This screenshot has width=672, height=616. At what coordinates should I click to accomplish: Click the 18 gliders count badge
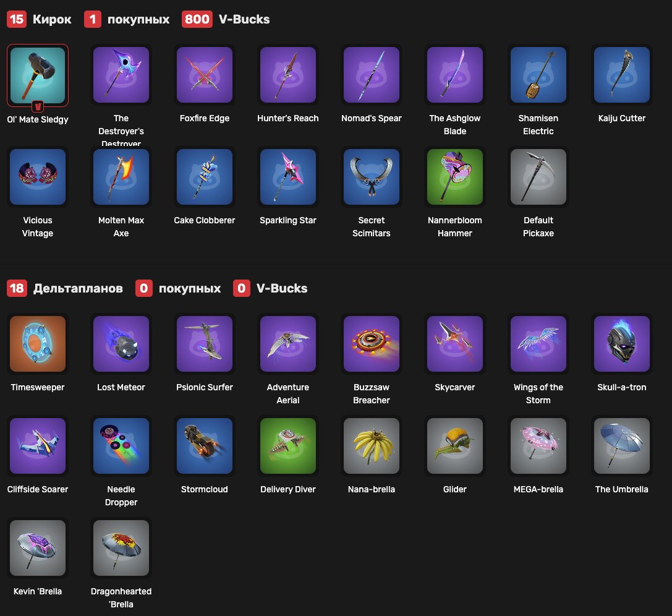click(x=17, y=288)
